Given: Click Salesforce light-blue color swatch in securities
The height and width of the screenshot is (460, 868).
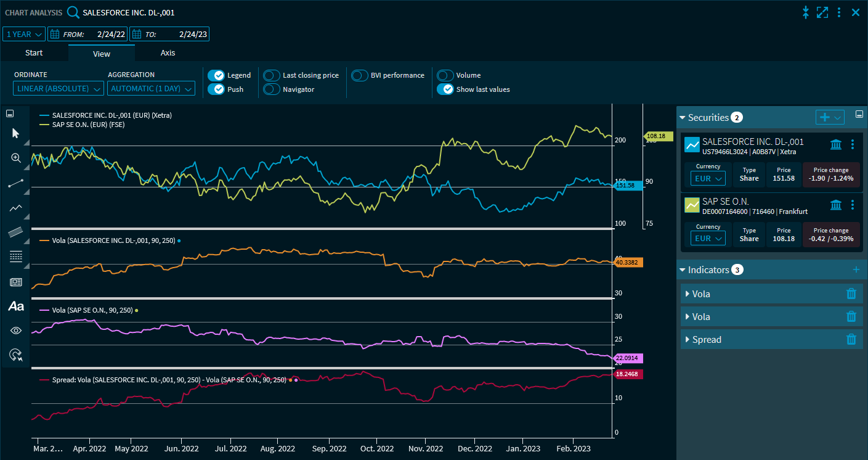Looking at the screenshot, I should click(x=692, y=145).
